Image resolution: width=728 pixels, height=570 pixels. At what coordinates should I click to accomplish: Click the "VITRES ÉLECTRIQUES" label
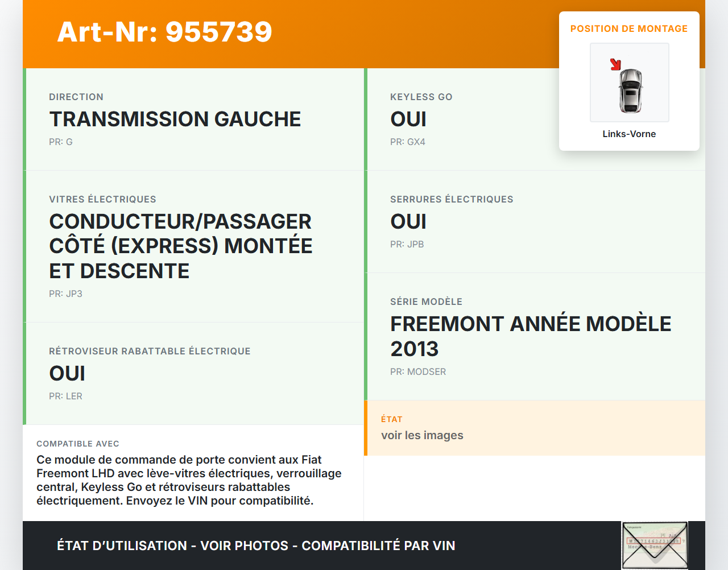click(x=102, y=199)
